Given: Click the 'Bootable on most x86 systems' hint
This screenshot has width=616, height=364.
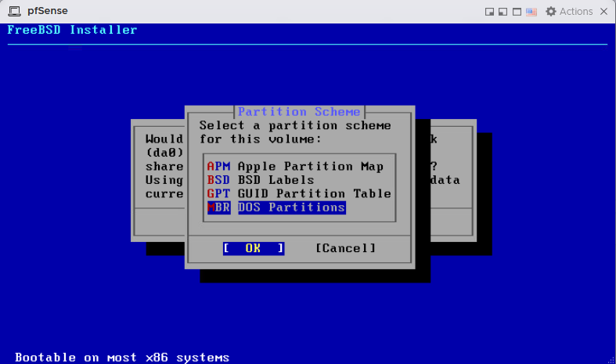Looking at the screenshot, I should pos(122,357).
